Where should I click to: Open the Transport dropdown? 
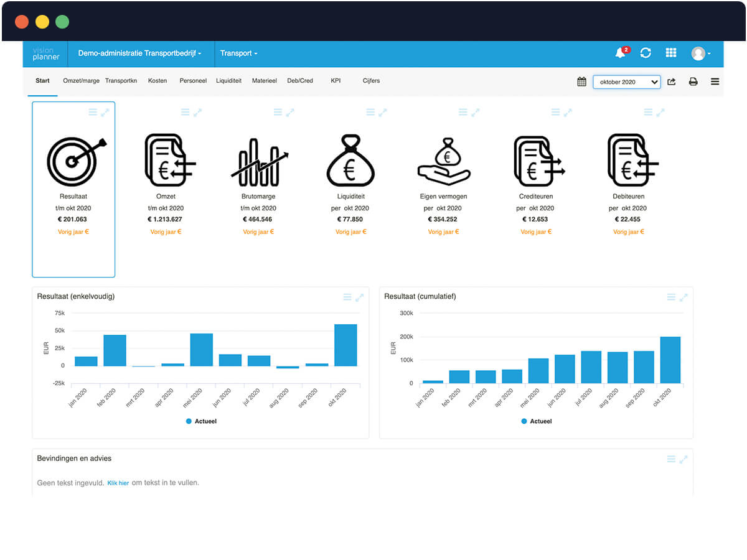(x=238, y=54)
